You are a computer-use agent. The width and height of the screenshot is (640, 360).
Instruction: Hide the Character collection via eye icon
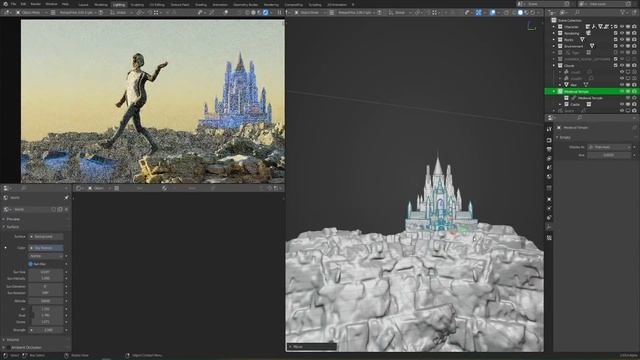click(x=622, y=27)
